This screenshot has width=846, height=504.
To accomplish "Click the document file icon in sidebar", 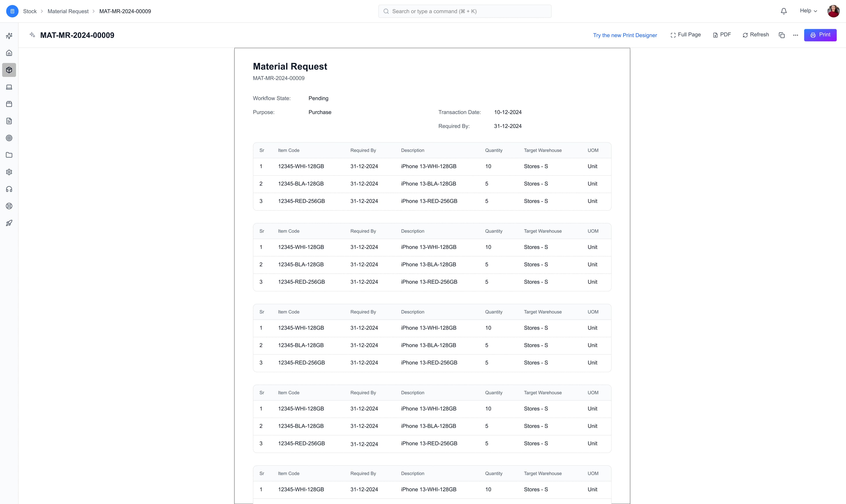I will tap(9, 121).
